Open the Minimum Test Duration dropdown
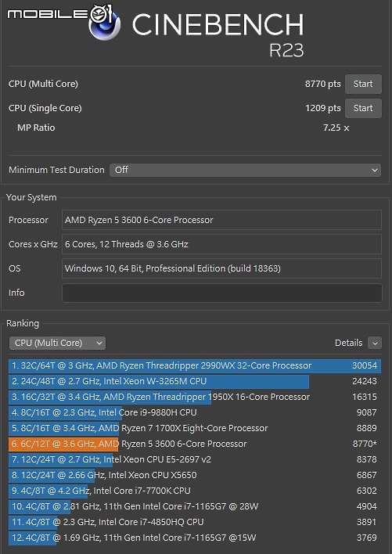This screenshot has width=392, height=554. coord(245,170)
